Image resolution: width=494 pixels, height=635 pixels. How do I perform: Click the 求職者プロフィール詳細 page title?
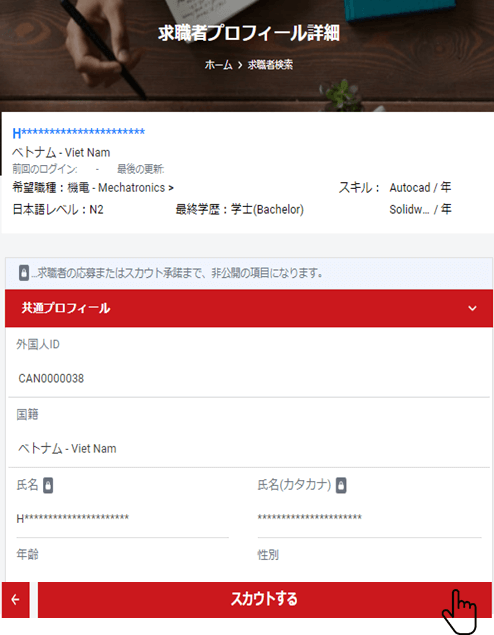click(249, 33)
